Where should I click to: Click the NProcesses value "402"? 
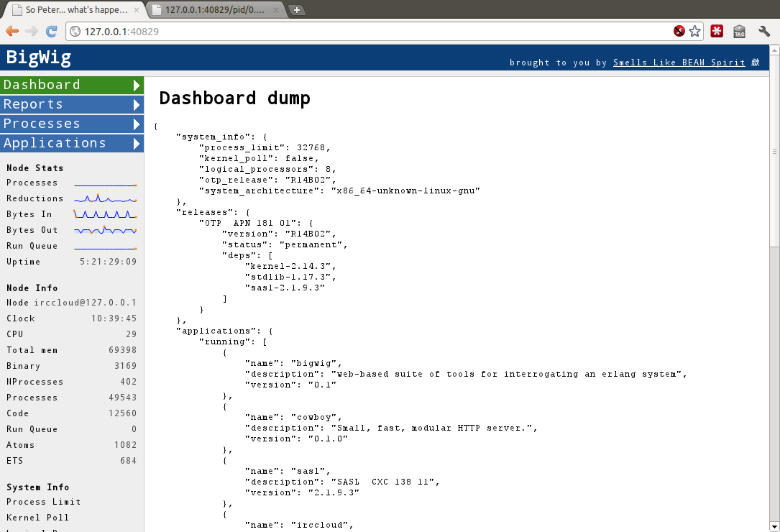pos(129,382)
